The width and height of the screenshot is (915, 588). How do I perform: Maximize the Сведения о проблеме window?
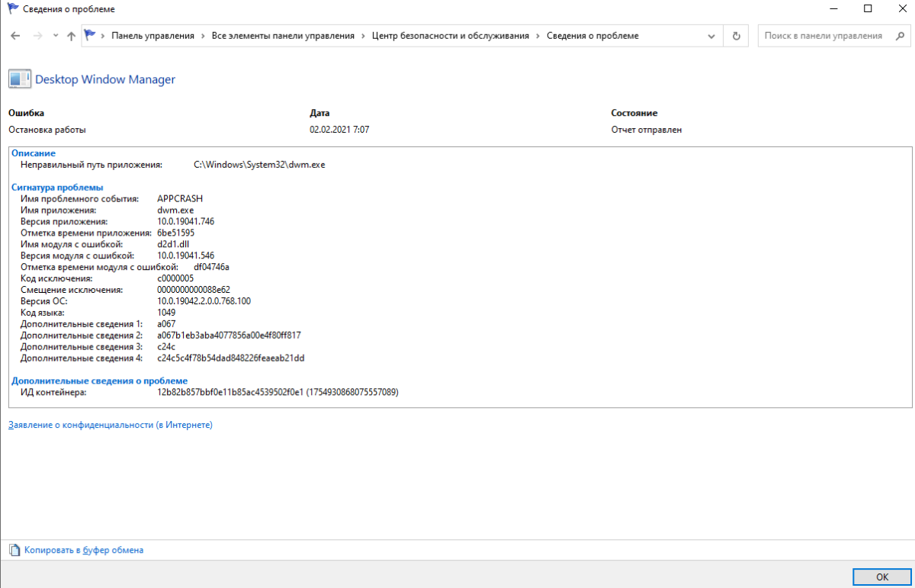pyautogui.click(x=868, y=8)
